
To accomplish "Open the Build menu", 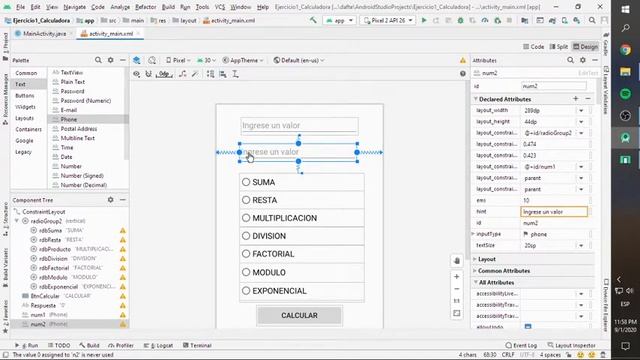I will [168, 7].
